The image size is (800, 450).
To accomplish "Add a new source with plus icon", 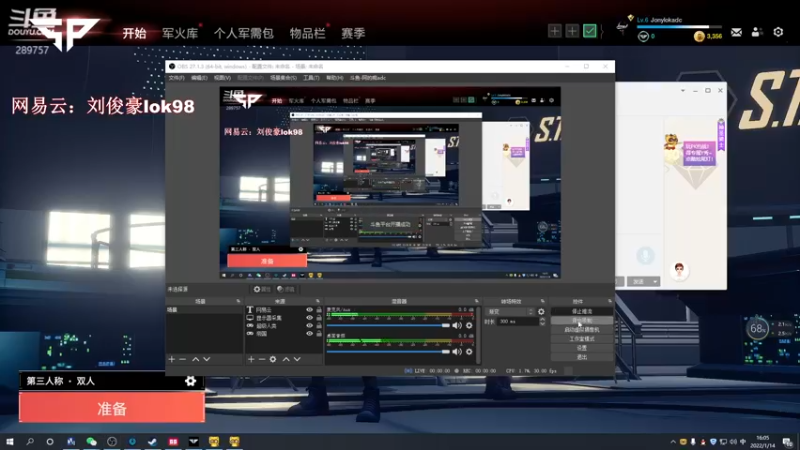I will (251, 359).
